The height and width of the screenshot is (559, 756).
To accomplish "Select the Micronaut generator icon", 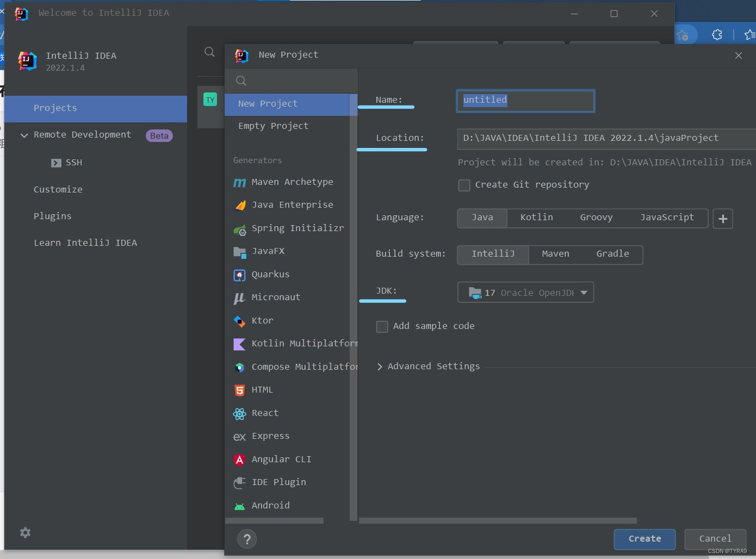I will [x=239, y=298].
